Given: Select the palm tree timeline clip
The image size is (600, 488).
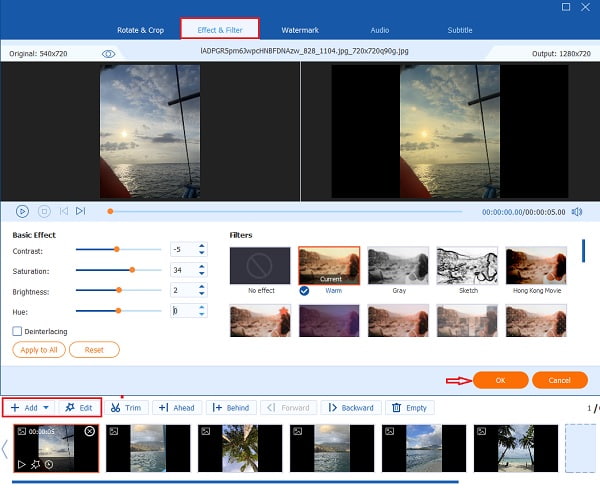Looking at the screenshot, I should coord(240,448).
